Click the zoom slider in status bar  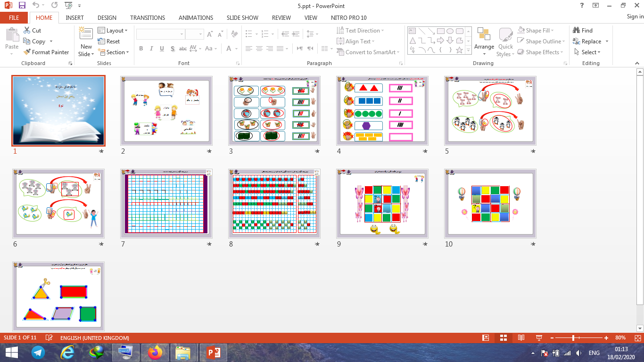coord(573,338)
